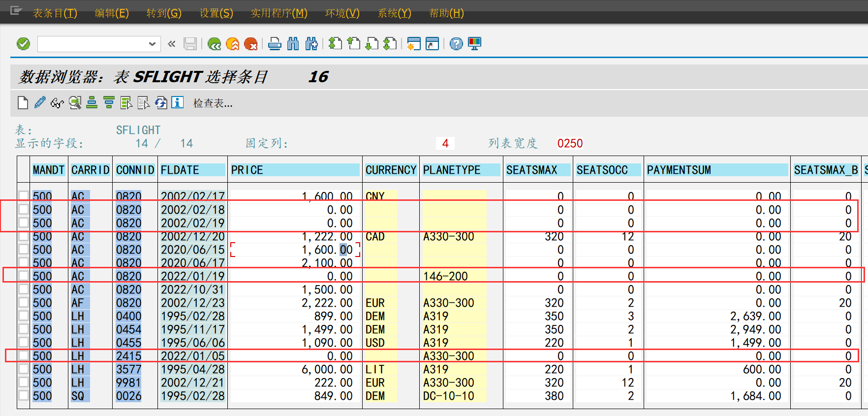Click the CARRID column header
The height and width of the screenshot is (416, 868).
tap(90, 170)
